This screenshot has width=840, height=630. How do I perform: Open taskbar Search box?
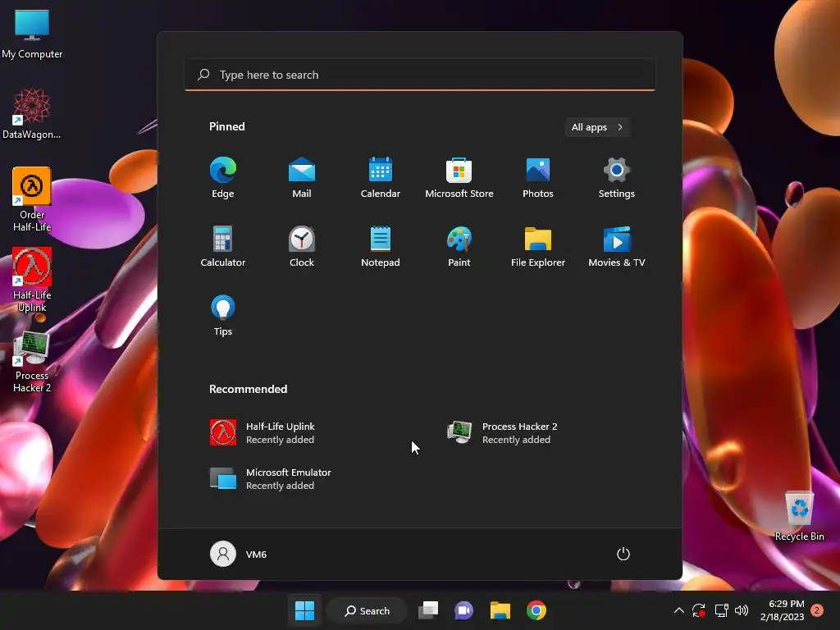(367, 610)
